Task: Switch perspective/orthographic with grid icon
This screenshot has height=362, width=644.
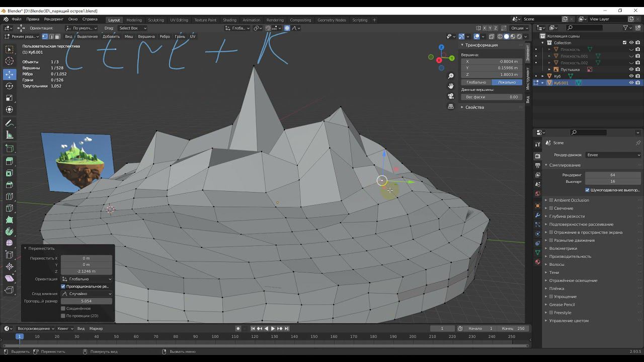Action: coord(451,107)
